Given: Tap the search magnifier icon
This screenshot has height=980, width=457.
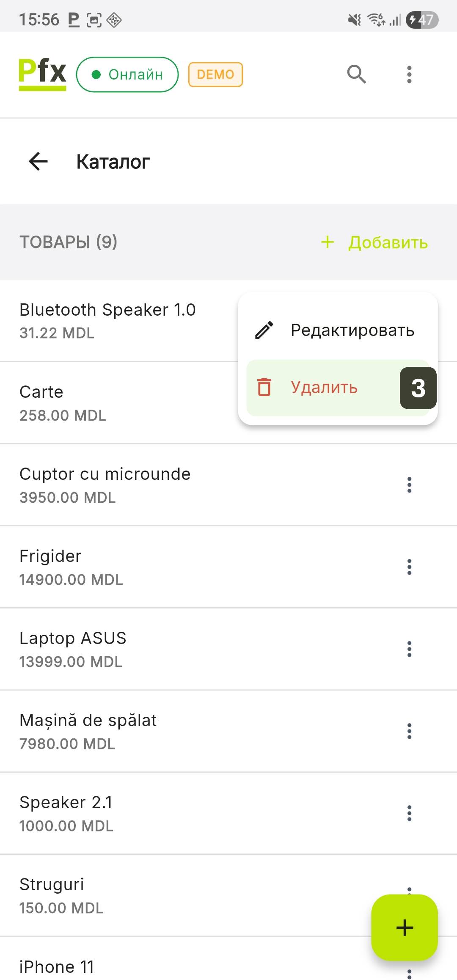Looking at the screenshot, I should (x=356, y=74).
